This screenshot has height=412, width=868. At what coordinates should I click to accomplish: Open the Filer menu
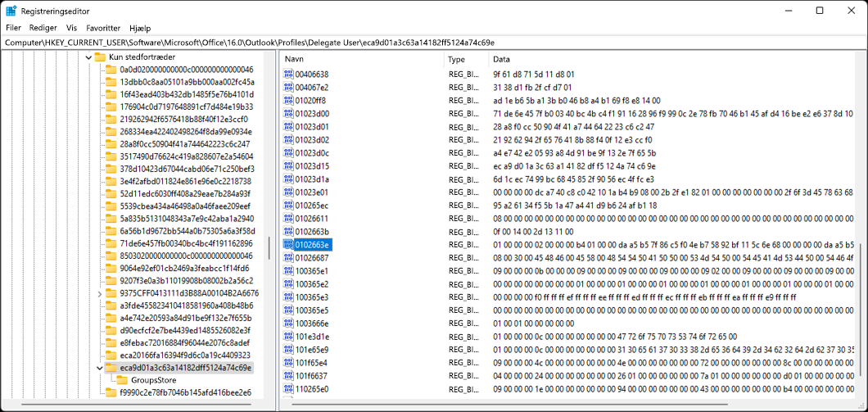tap(13, 28)
